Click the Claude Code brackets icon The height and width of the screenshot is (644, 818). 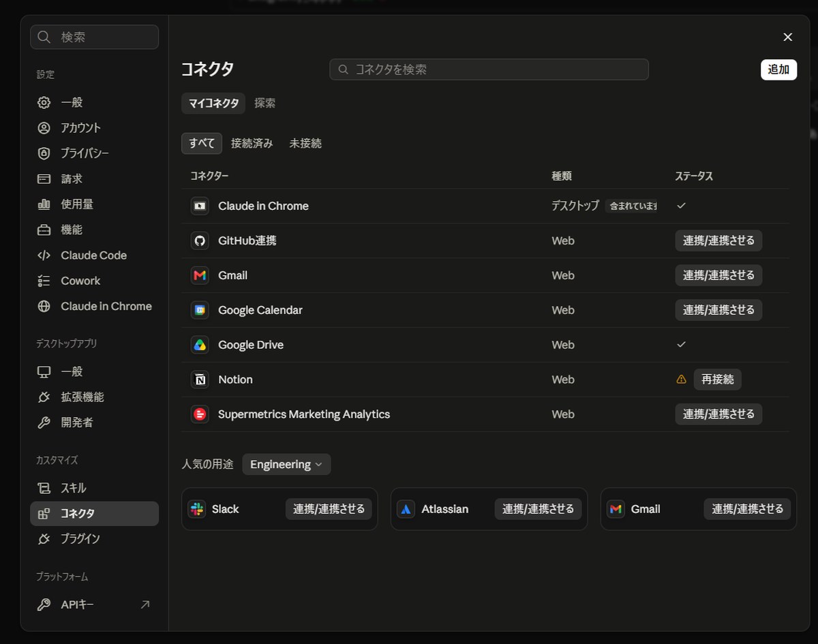click(x=44, y=255)
